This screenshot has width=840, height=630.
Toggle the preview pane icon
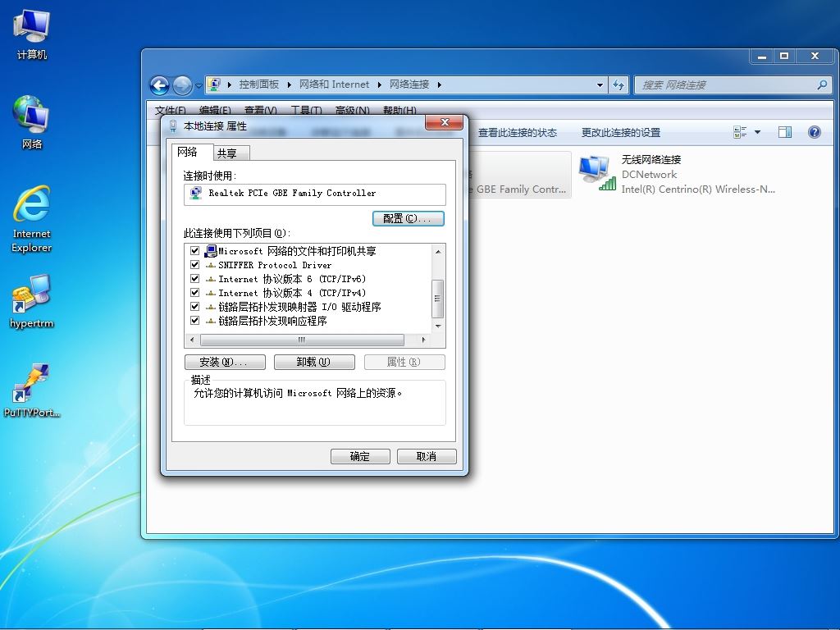tap(785, 132)
